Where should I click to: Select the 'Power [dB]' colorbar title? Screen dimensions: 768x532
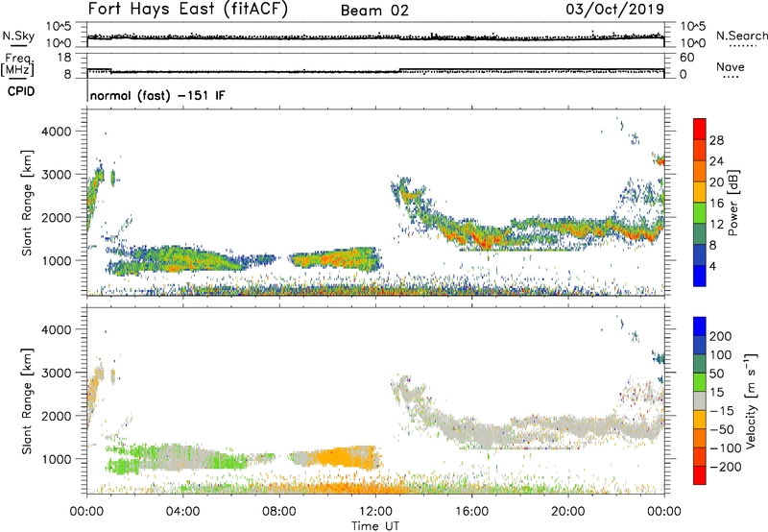point(732,203)
